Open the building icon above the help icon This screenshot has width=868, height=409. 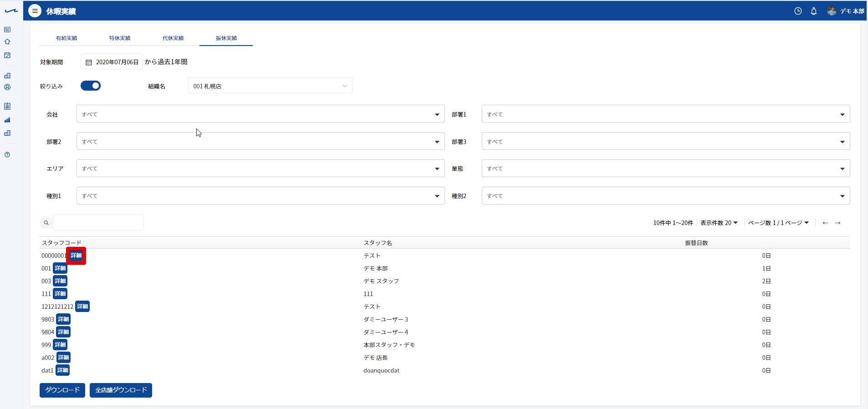(7, 133)
